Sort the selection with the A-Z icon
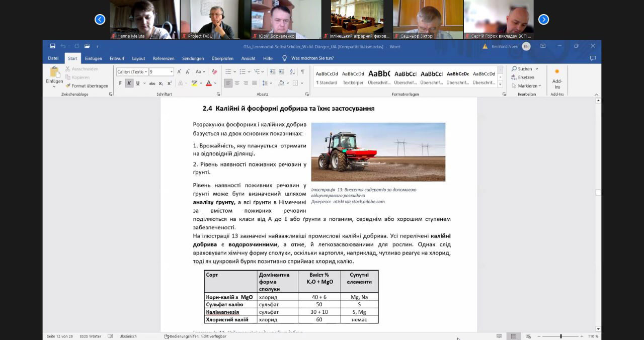Viewport: 644px width, 340px height. (x=292, y=72)
